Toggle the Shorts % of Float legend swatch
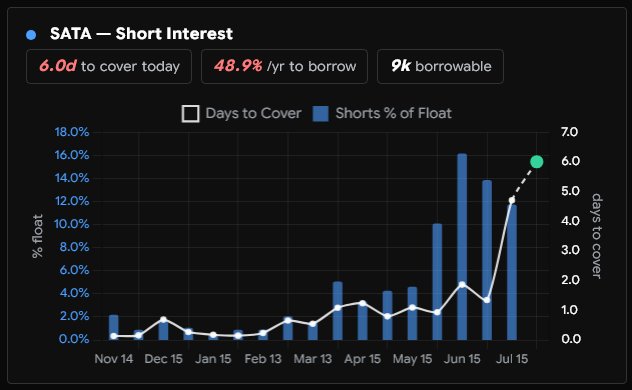This screenshot has height=390, width=632. [x=320, y=114]
